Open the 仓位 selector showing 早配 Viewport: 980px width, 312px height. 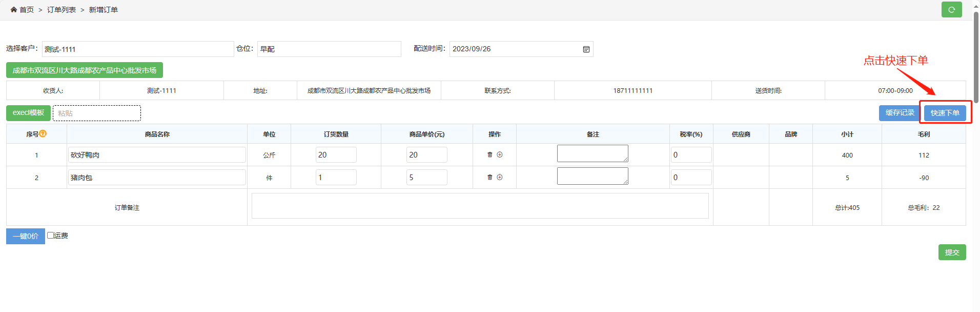coord(329,49)
